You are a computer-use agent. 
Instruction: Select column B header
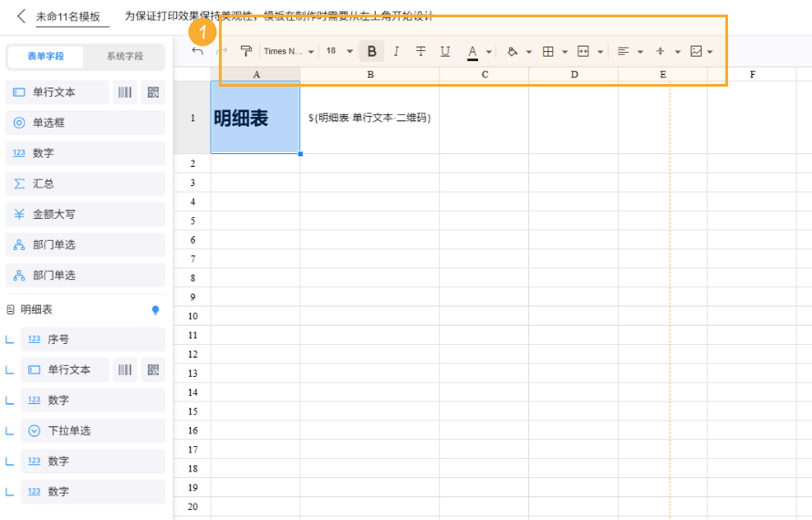pos(370,75)
